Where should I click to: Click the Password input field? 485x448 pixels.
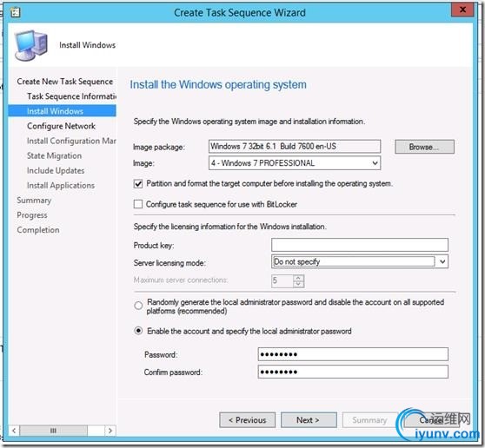[x=353, y=354]
